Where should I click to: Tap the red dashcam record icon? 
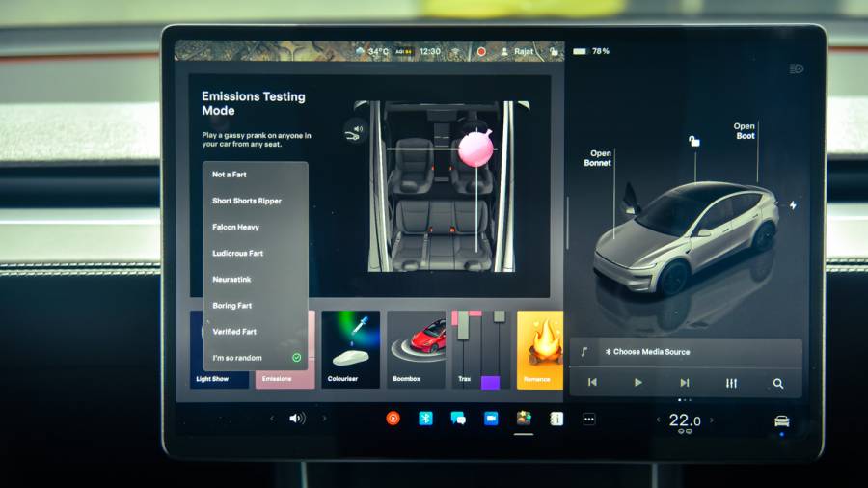coord(481,51)
